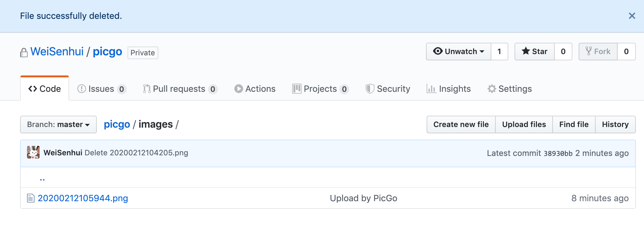This screenshot has width=644, height=227.
Task: Open the Pull requests tab
Action: click(x=179, y=89)
